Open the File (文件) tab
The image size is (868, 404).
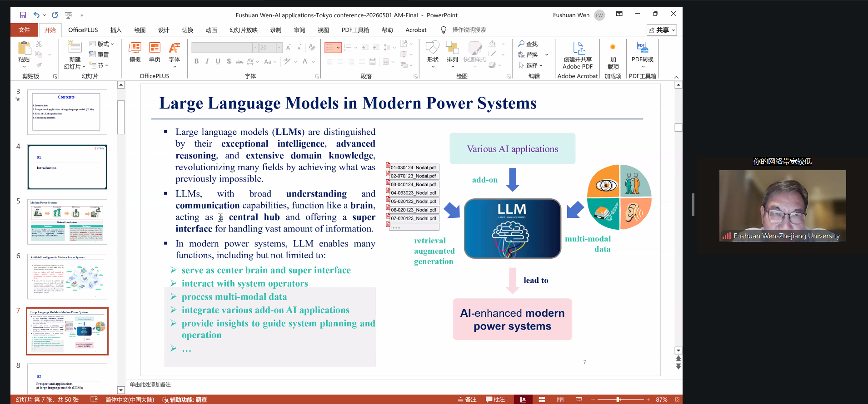click(x=24, y=30)
